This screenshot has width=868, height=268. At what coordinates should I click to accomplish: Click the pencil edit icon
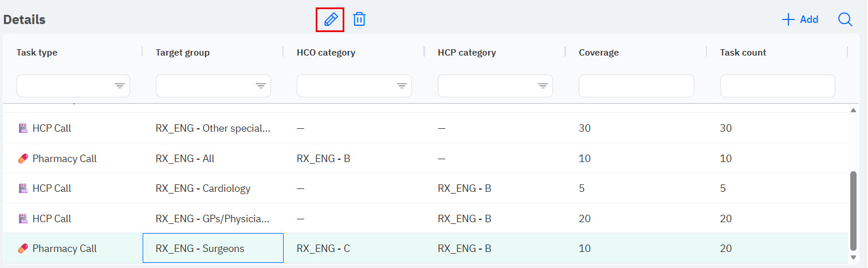tap(330, 19)
